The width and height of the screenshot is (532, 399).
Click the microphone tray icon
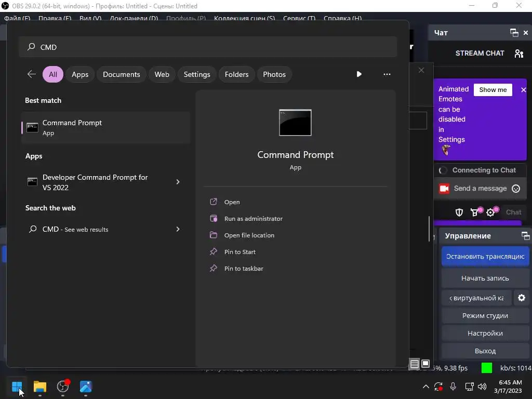click(453, 387)
